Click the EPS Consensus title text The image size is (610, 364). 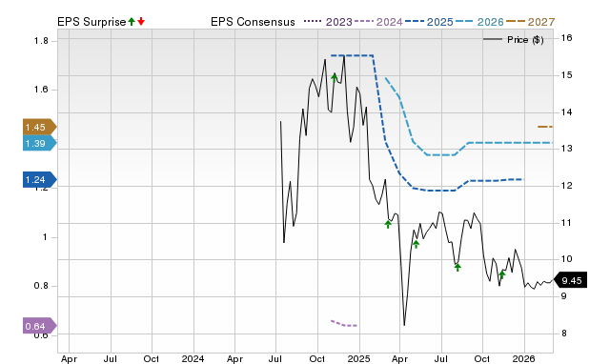coord(253,22)
